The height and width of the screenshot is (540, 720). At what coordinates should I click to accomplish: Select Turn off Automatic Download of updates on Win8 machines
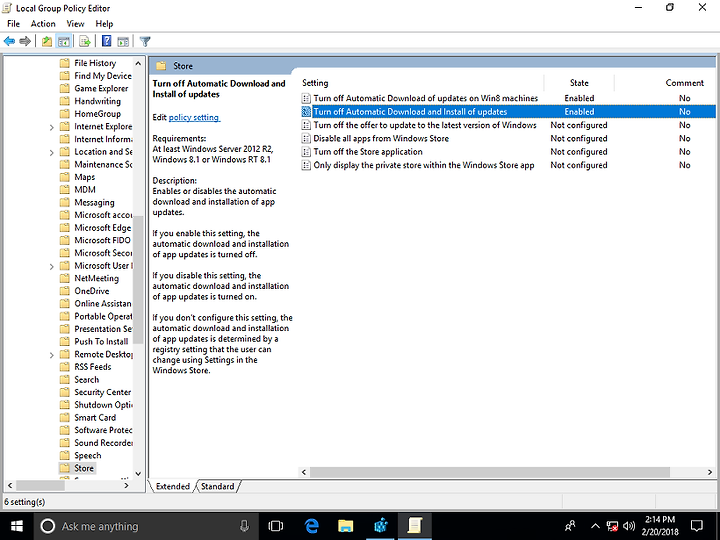[x=426, y=98]
